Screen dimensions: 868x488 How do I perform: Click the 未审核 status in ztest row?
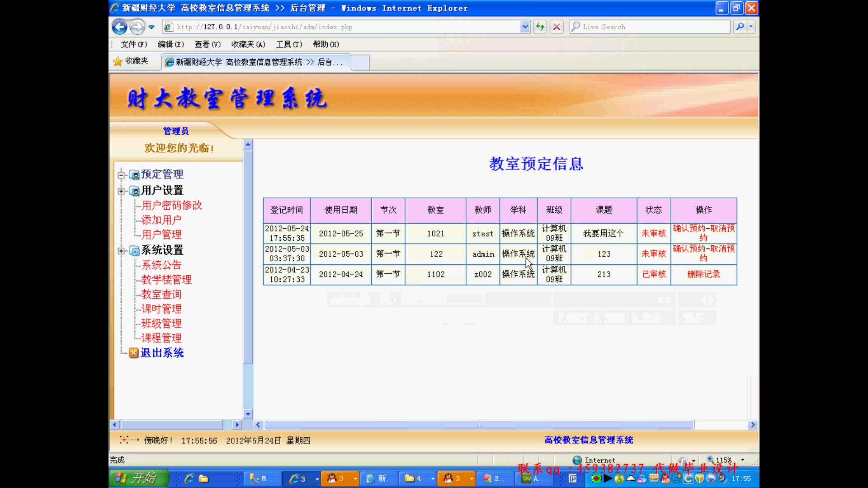click(x=654, y=234)
